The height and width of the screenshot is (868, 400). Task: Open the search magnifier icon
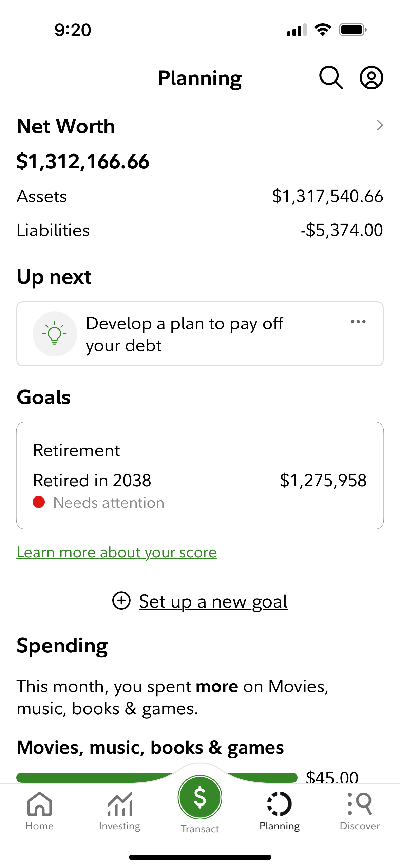point(331,78)
